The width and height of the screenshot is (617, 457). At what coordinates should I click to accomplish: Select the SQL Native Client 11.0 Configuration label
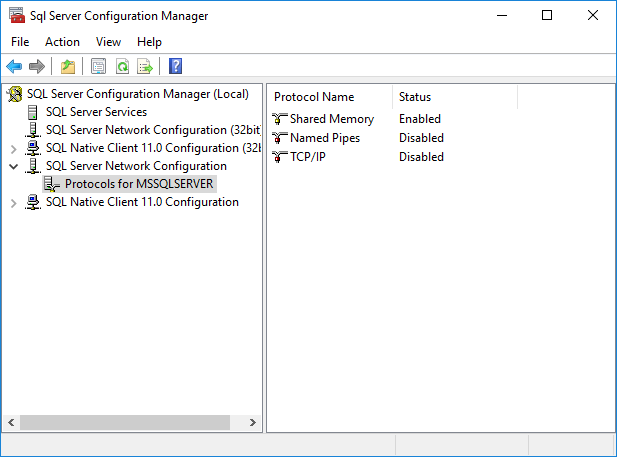click(x=142, y=202)
